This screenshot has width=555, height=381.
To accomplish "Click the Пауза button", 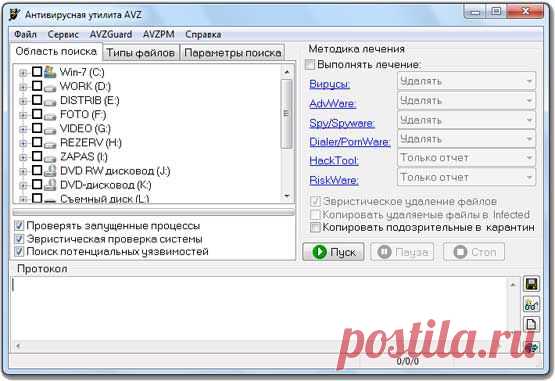I will pos(402,252).
